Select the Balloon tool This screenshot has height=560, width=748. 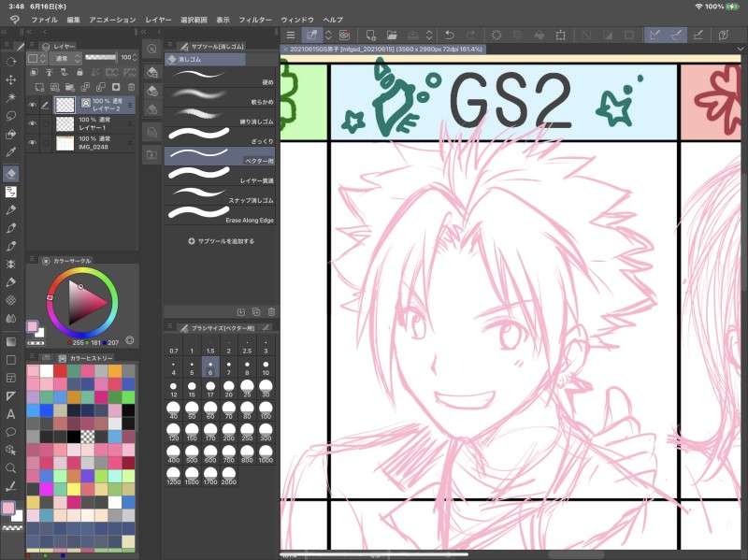[10, 432]
